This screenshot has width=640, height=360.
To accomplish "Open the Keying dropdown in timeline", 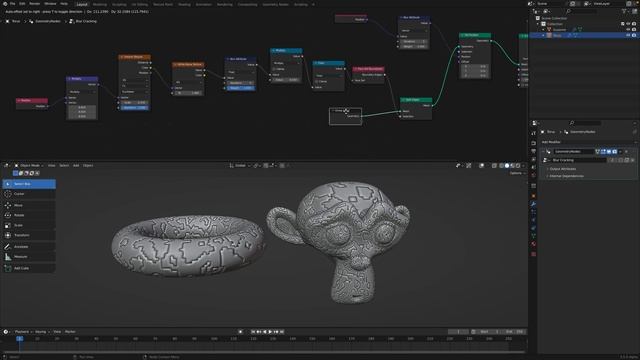I will (41, 332).
